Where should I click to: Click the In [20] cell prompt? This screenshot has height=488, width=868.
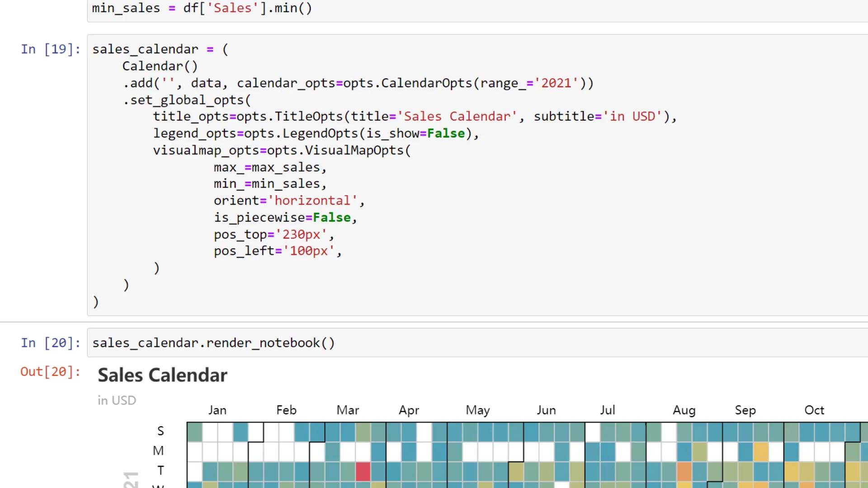[50, 343]
